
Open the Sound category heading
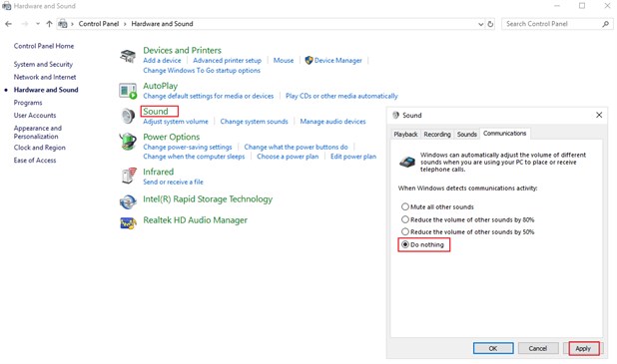156,112
